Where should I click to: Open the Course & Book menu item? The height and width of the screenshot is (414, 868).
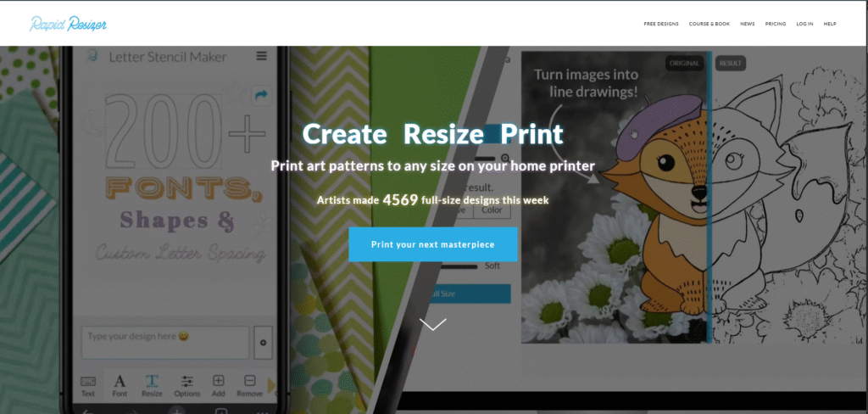point(709,24)
